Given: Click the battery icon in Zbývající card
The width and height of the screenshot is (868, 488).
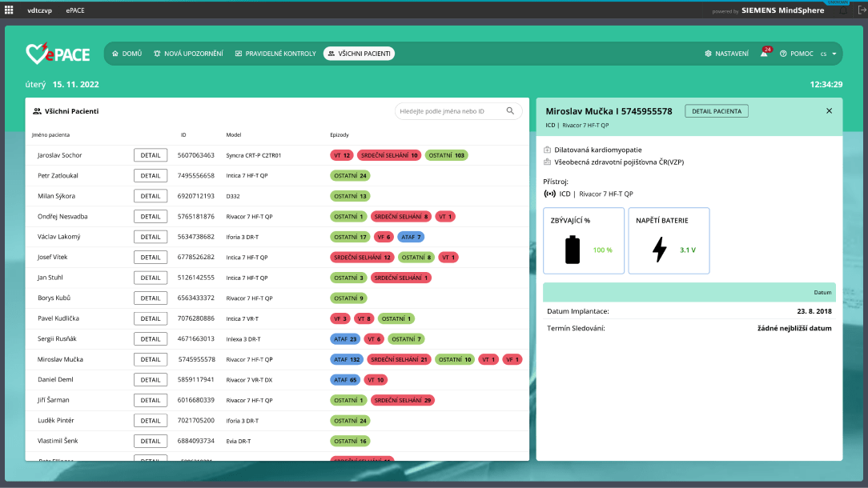Looking at the screenshot, I should pyautogui.click(x=573, y=250).
